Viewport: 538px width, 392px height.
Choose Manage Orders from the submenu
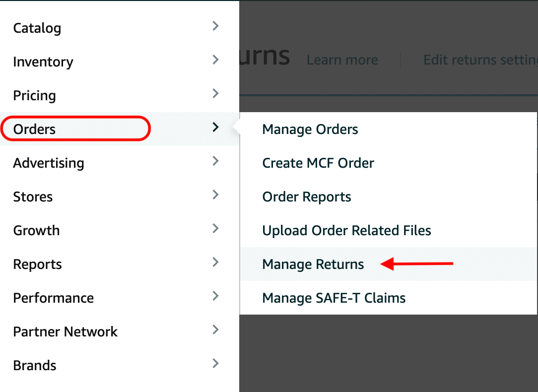pyautogui.click(x=388, y=130)
